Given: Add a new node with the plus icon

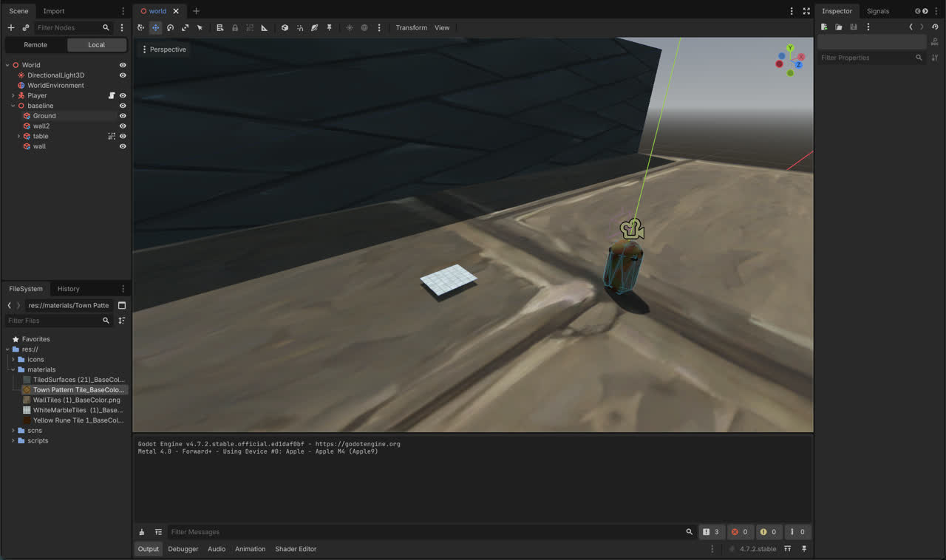Looking at the screenshot, I should coord(11,27).
